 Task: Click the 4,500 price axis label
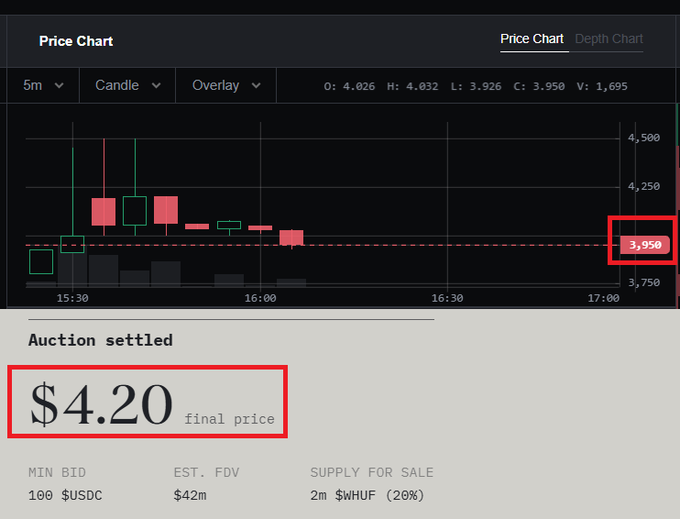(644, 138)
